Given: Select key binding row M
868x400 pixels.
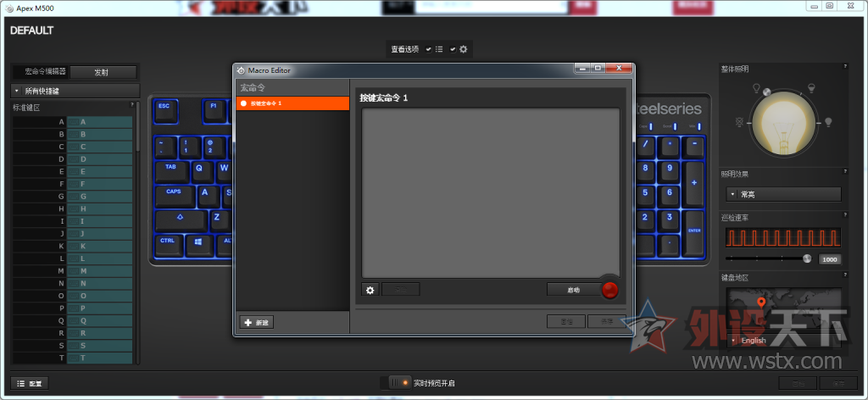Looking at the screenshot, I should [73, 270].
